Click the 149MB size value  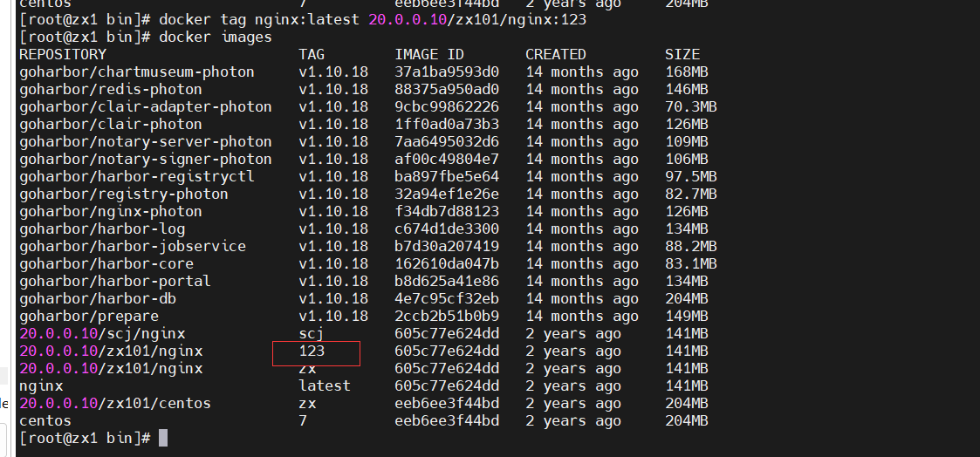686,317
